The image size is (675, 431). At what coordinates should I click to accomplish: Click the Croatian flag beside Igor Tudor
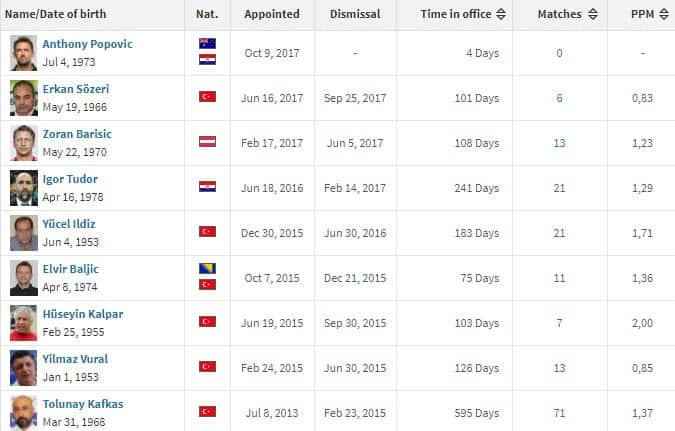click(x=207, y=187)
